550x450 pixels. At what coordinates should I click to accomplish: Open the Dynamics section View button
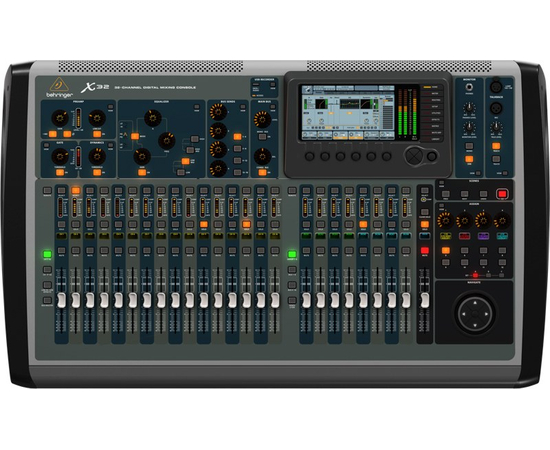point(111,145)
